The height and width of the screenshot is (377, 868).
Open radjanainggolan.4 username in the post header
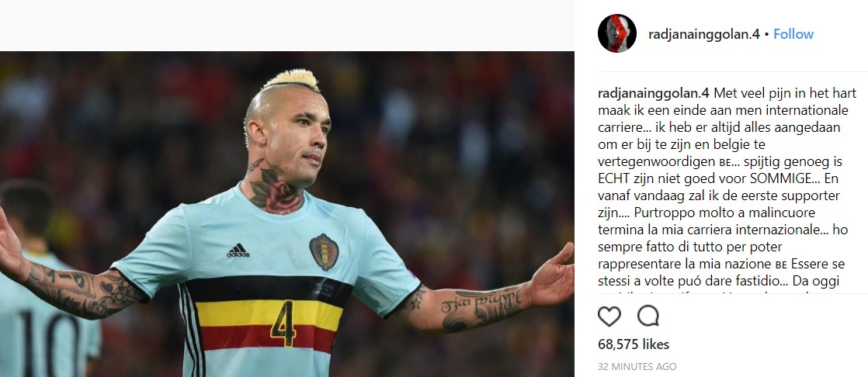[x=703, y=33]
